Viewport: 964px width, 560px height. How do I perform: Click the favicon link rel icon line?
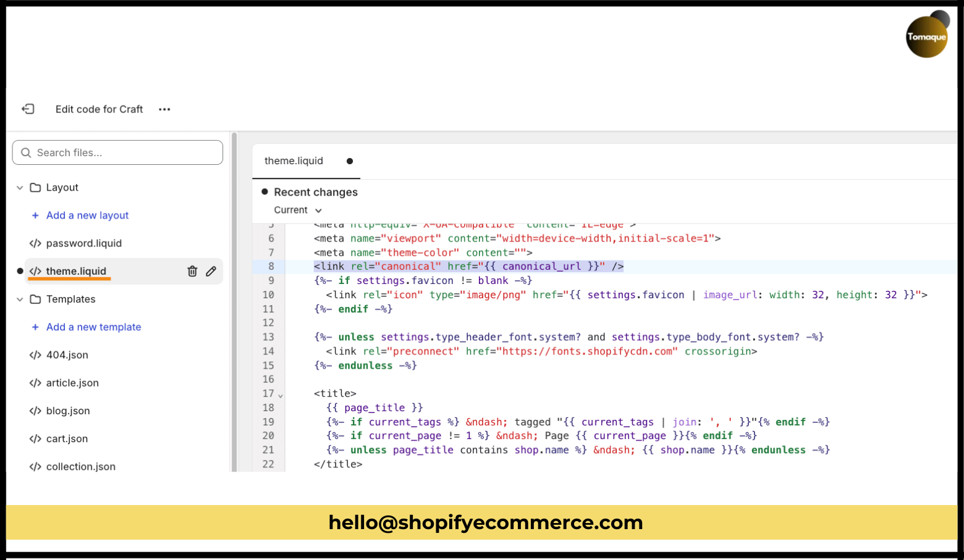click(627, 295)
